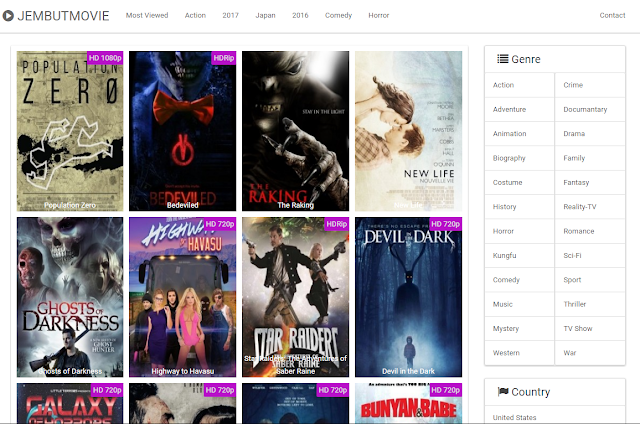
Task: Open the Star Raiders Saber Raine poster
Action: tap(296, 297)
